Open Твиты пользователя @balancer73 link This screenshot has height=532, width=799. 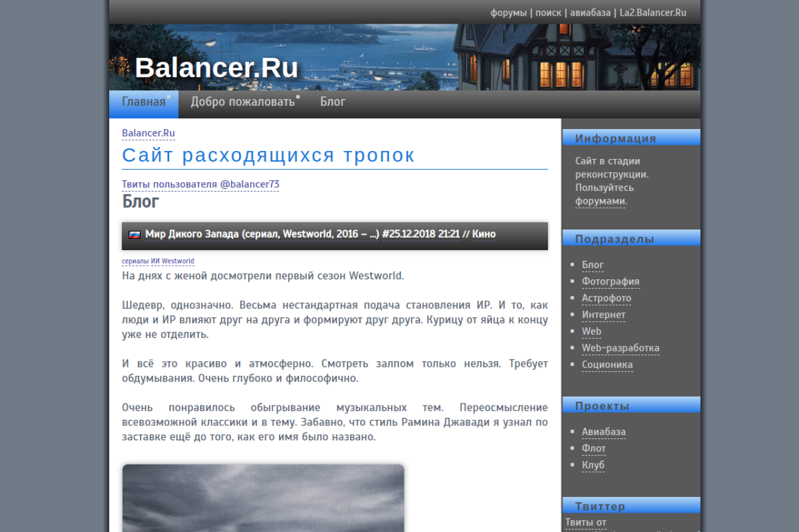tap(200, 185)
